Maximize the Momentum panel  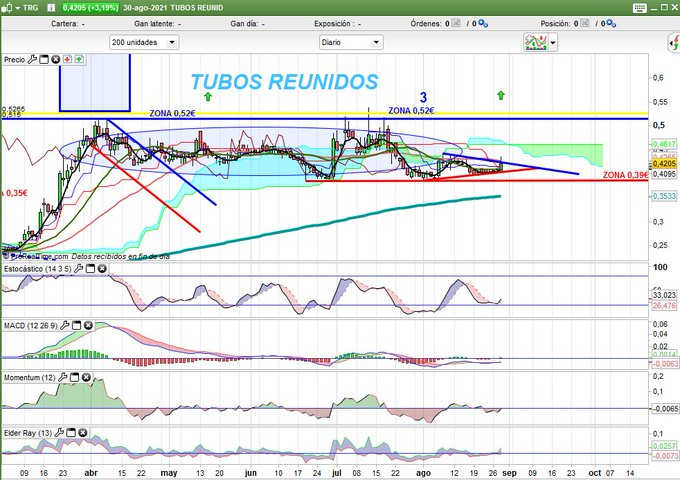pos(75,377)
